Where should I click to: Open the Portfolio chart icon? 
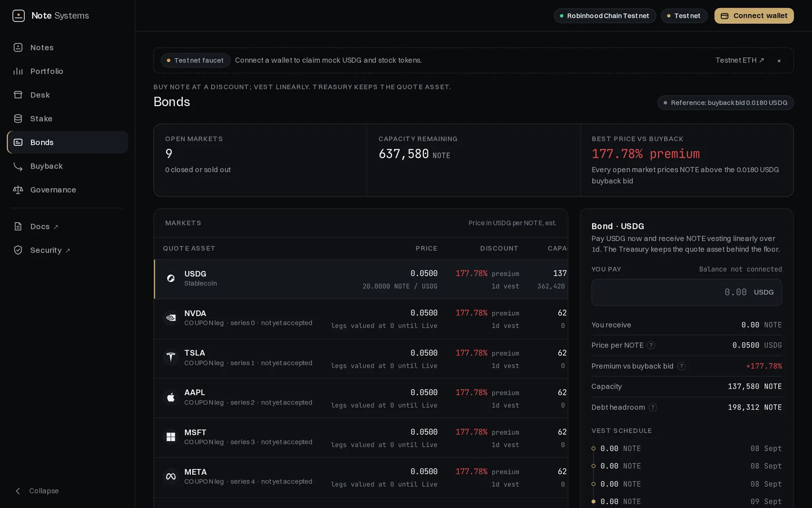click(18, 71)
